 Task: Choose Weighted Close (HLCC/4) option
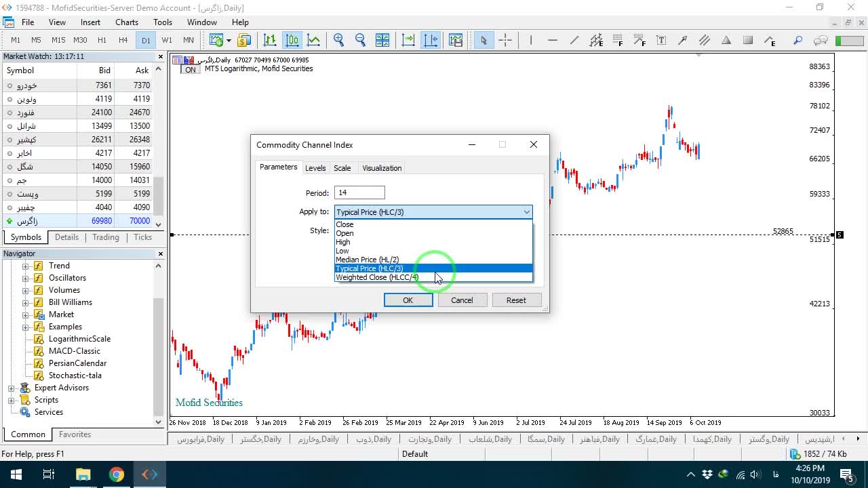[433, 277]
